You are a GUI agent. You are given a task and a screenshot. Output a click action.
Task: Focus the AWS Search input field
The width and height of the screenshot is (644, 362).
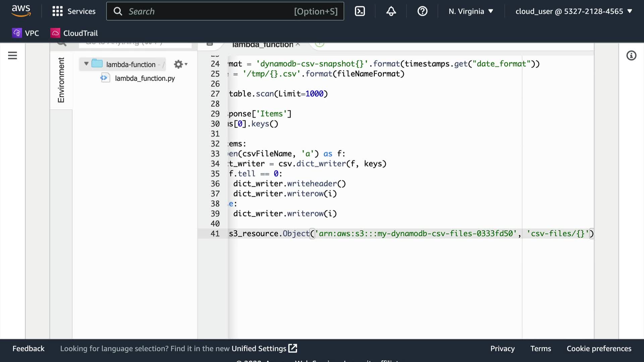click(x=208, y=11)
